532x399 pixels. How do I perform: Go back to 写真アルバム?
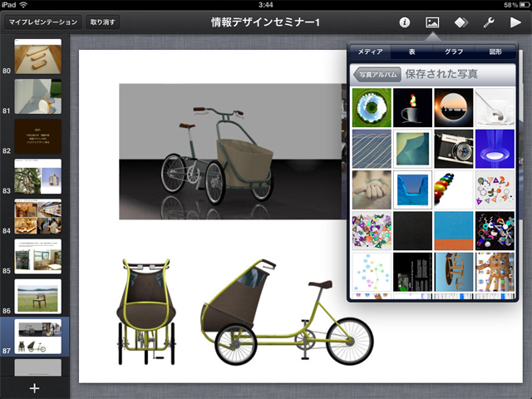coord(377,75)
